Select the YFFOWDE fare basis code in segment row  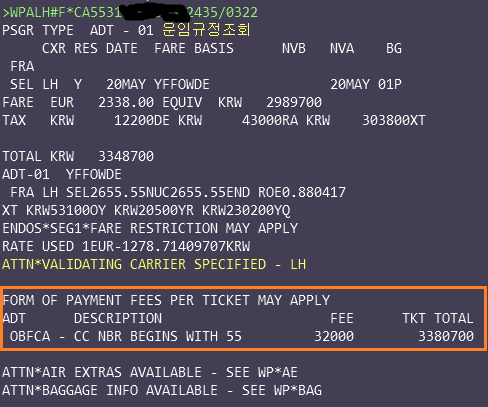click(x=182, y=84)
